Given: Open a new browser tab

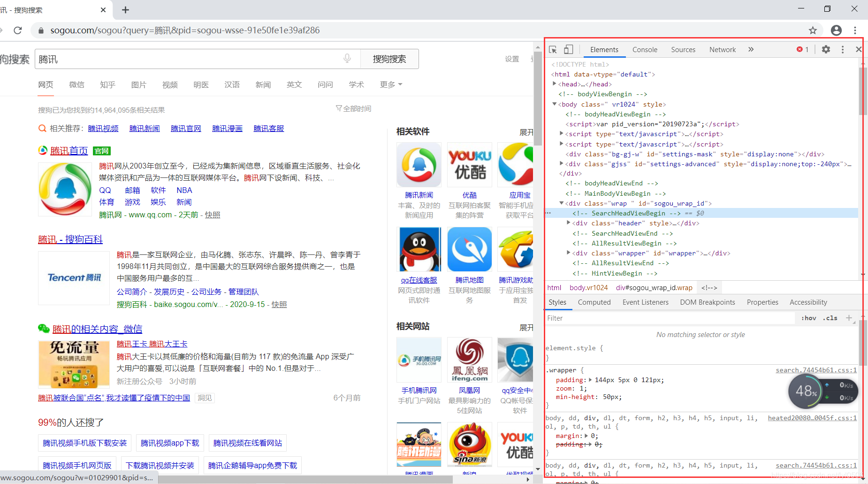Looking at the screenshot, I should click(125, 10).
